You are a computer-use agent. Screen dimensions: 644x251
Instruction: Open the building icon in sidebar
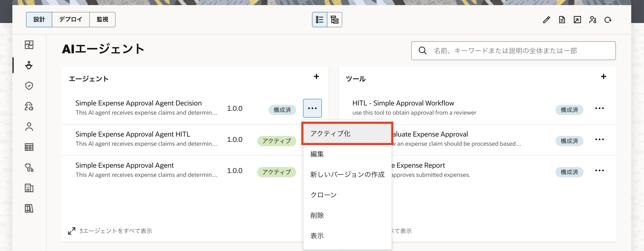pyautogui.click(x=29, y=188)
